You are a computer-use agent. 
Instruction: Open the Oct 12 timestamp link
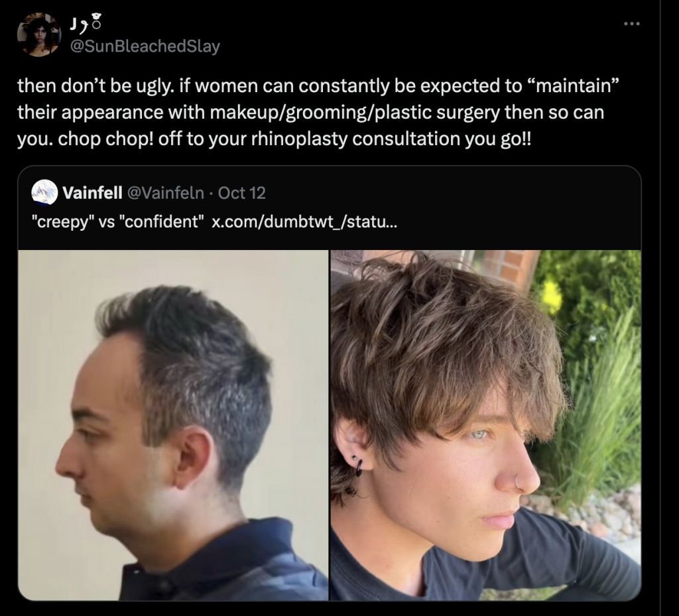[241, 193]
